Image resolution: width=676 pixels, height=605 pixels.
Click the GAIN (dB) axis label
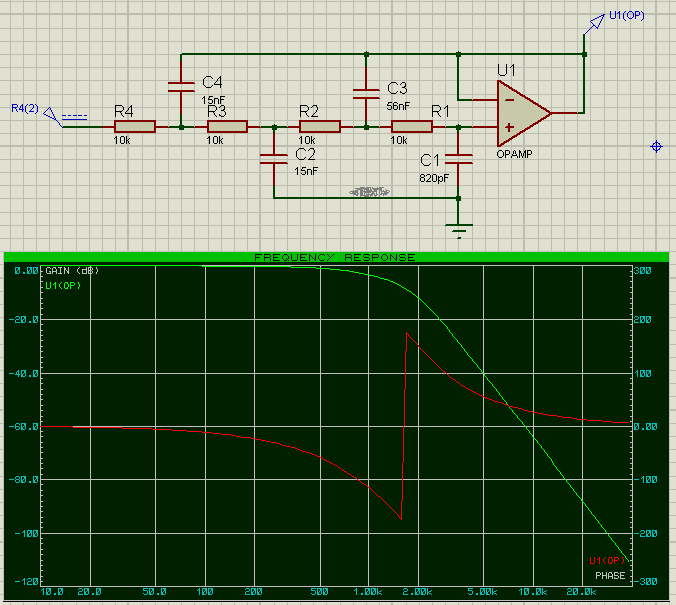(71, 271)
